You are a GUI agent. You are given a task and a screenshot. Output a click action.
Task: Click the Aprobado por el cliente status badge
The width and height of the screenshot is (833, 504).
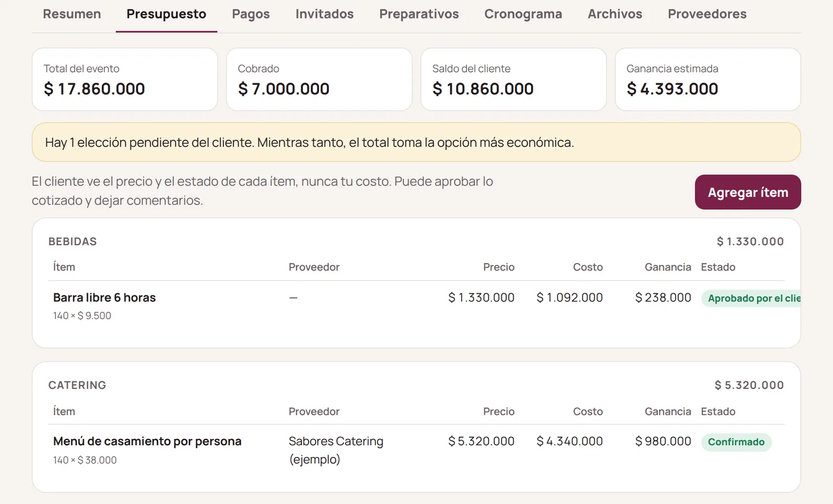click(x=751, y=298)
